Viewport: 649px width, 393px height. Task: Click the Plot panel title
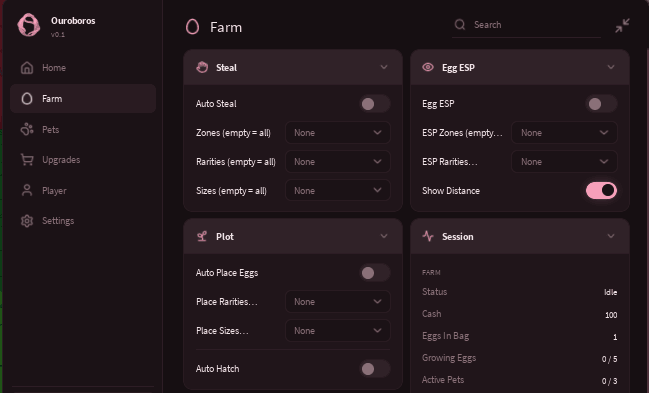click(x=225, y=236)
